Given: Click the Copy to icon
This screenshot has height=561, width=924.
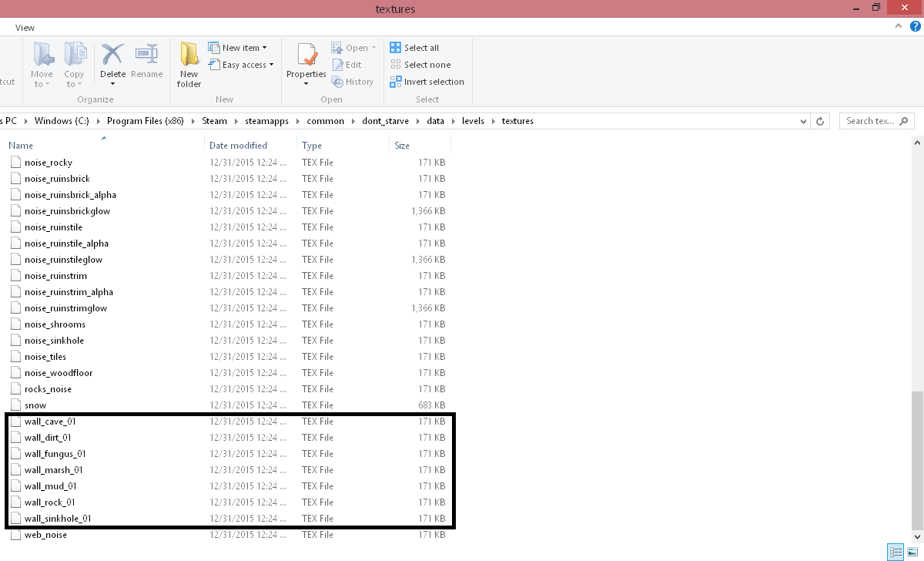Looking at the screenshot, I should pos(75,59).
